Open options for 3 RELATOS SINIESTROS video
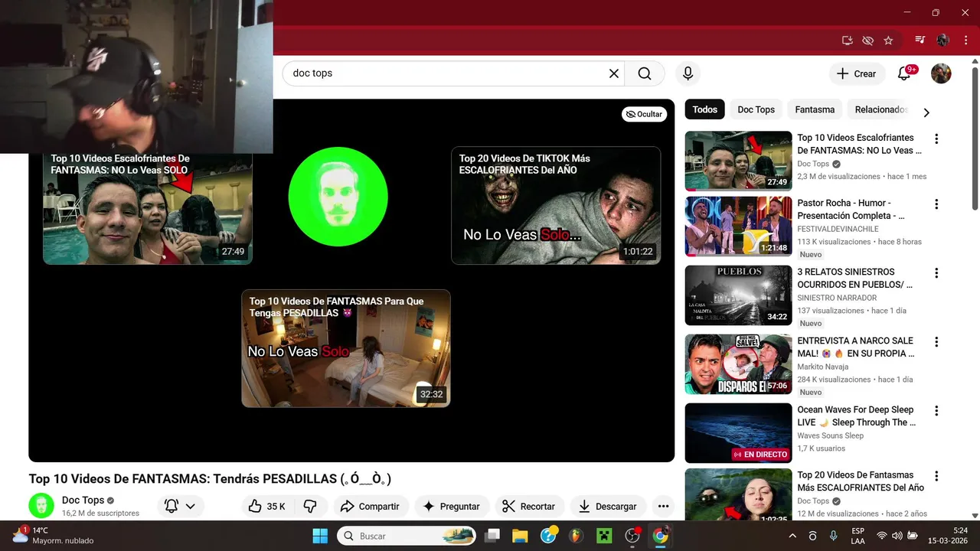Image resolution: width=980 pixels, height=551 pixels. pos(936,273)
